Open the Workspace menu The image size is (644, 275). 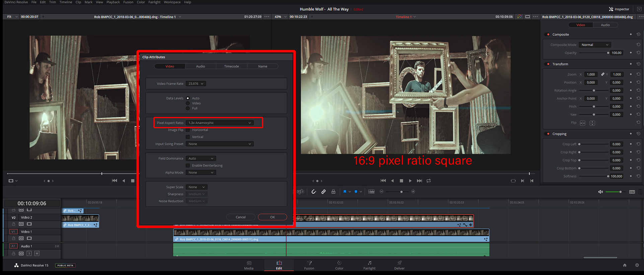[172, 2]
